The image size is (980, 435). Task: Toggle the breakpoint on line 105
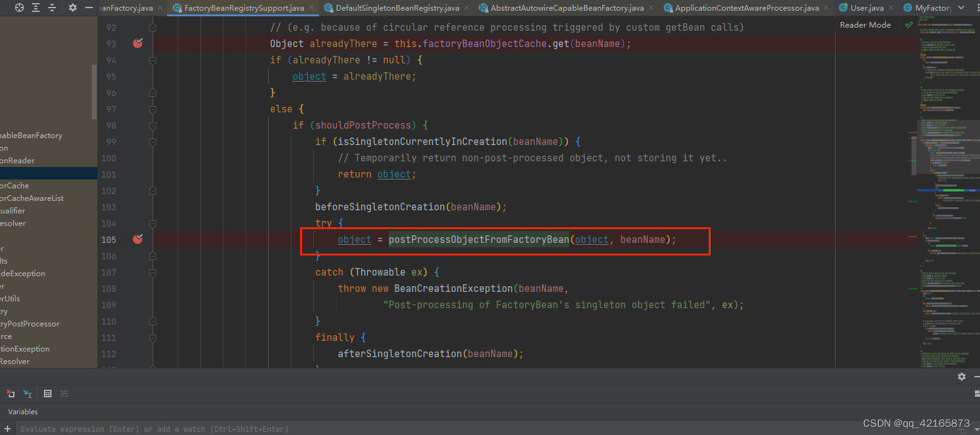tap(137, 239)
